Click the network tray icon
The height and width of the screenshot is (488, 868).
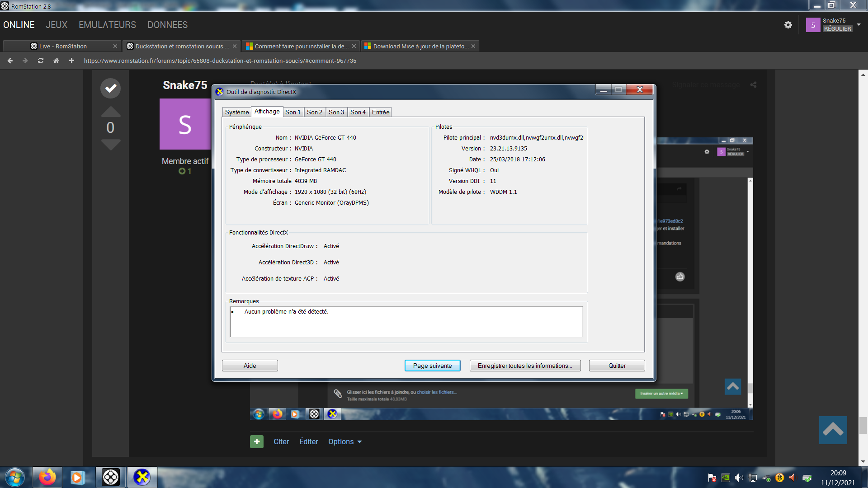point(753,478)
